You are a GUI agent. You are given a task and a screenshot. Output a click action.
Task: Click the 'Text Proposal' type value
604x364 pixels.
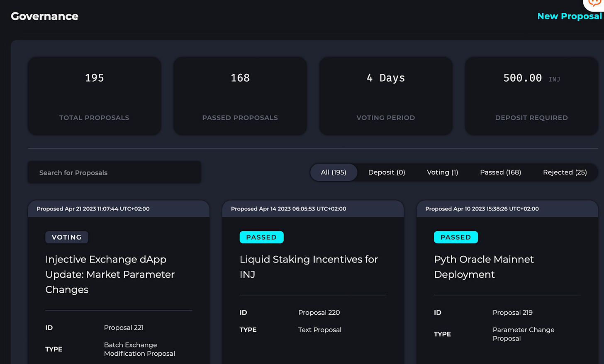pos(320,330)
